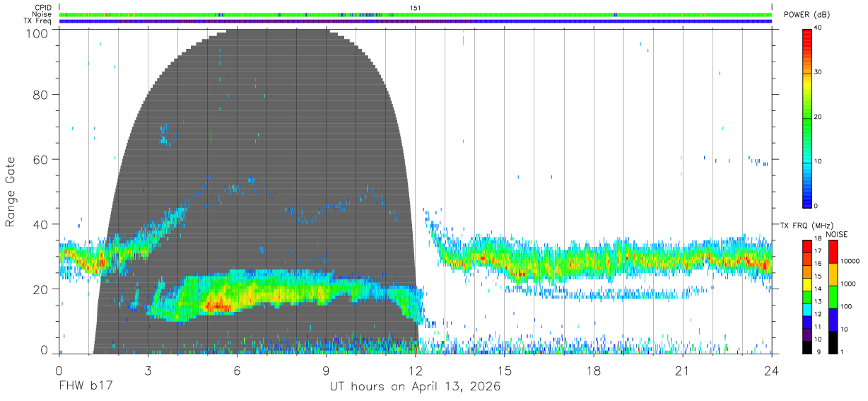Click the Range Gate axis title
Image resolution: width=868 pixels, height=401 pixels.
tap(11, 192)
